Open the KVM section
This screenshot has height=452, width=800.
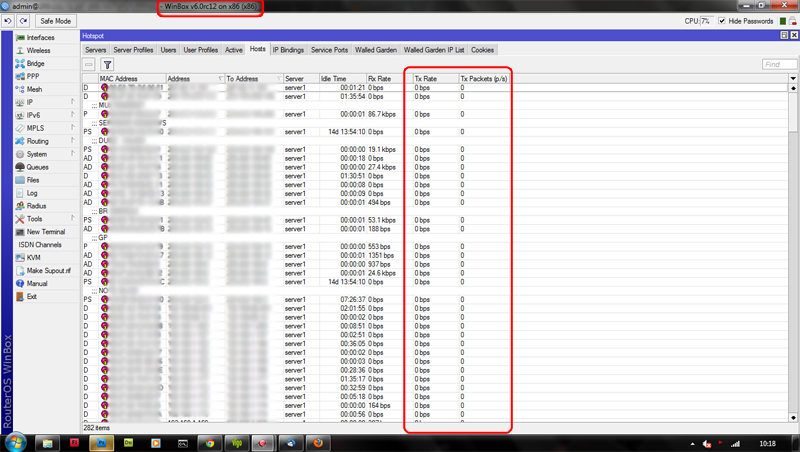click(33, 258)
